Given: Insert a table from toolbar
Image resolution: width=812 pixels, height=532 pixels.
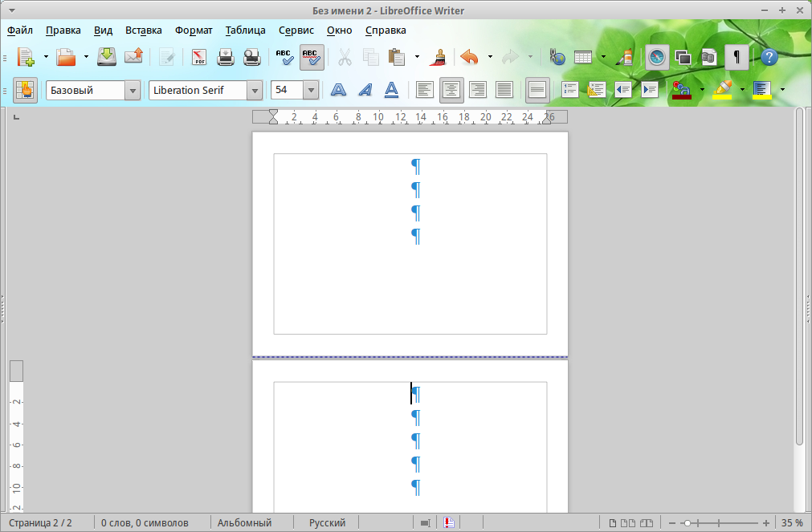Looking at the screenshot, I should click(x=583, y=57).
